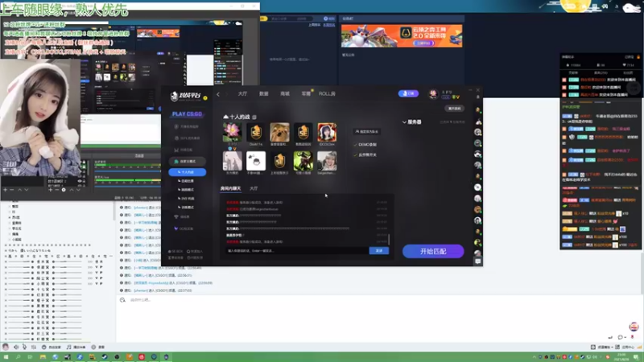Image resolution: width=644 pixels, height=362 pixels.
Task: Open the 军团 tab in 5E platform
Action: (x=306, y=93)
